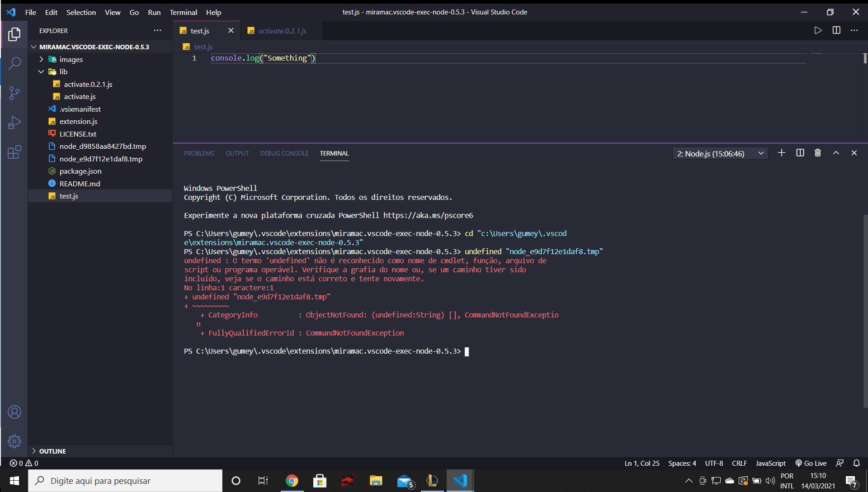Change line endings via CRLF

739,463
